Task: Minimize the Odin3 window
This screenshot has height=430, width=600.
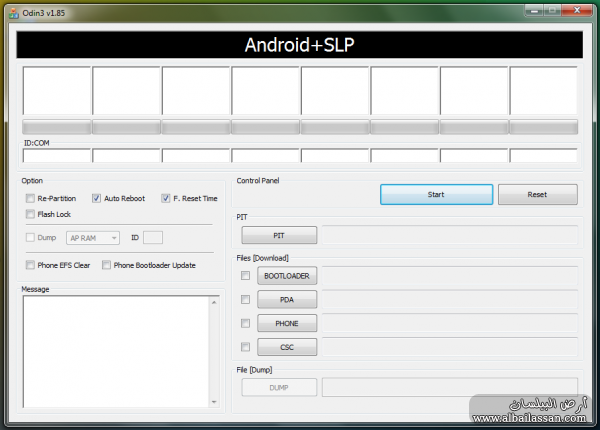Action: [x=535, y=11]
